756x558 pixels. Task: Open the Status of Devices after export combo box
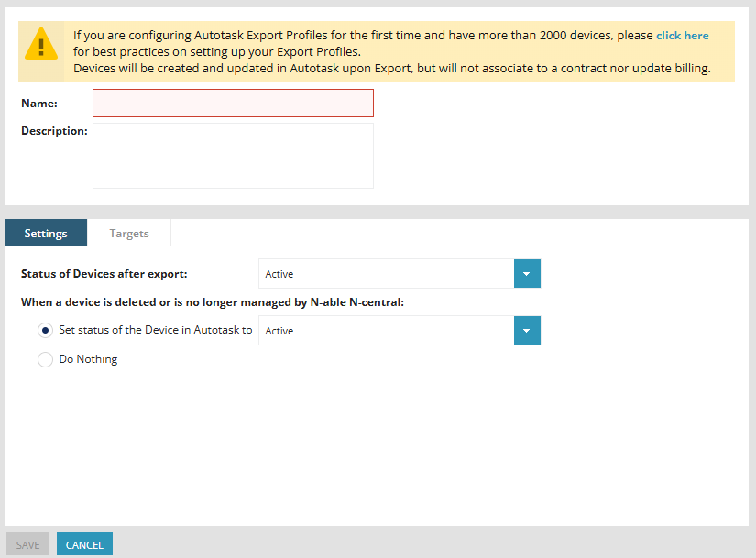(386, 274)
